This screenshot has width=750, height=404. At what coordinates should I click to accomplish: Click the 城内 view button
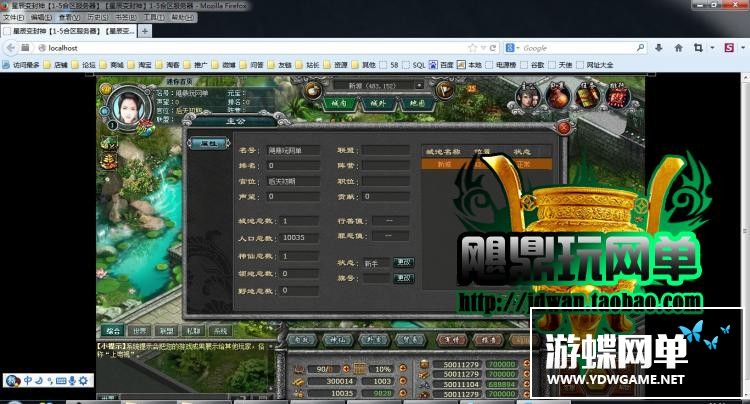point(338,103)
